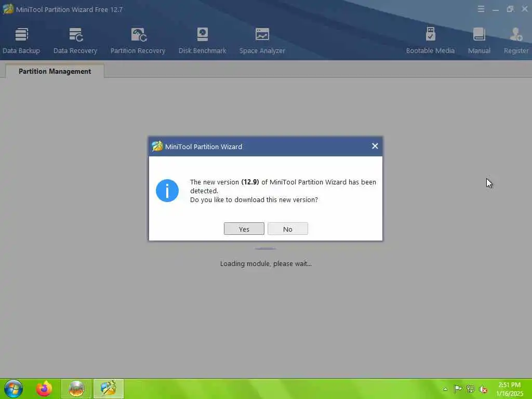The image size is (532, 399).
Task: Restore down the main application window
Action: (510, 9)
